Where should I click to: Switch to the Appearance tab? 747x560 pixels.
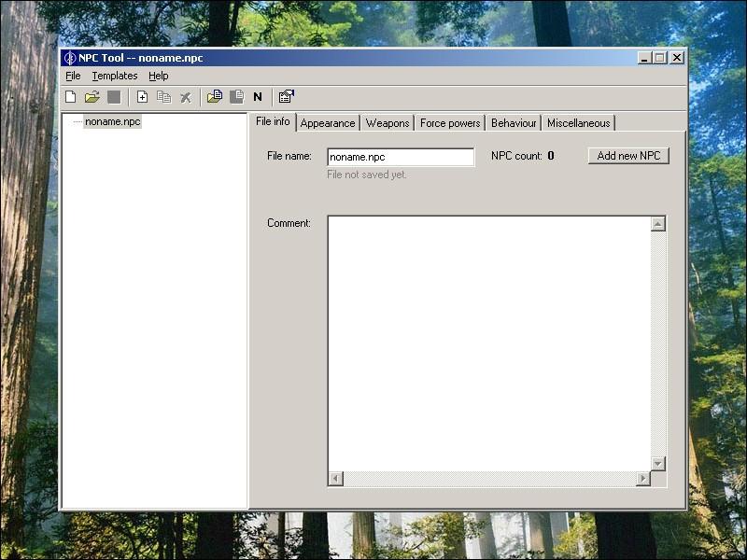pos(328,123)
